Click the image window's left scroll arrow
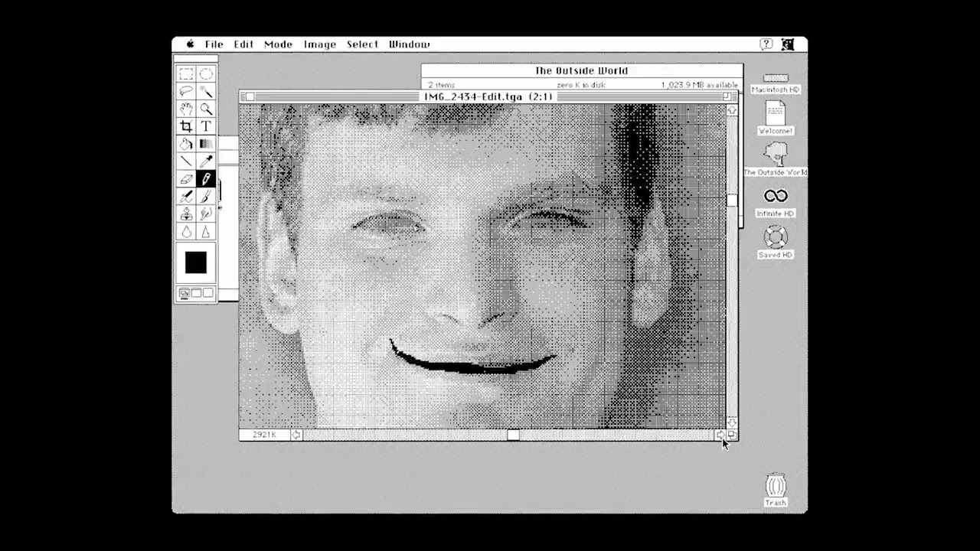The image size is (980, 551). tap(296, 435)
